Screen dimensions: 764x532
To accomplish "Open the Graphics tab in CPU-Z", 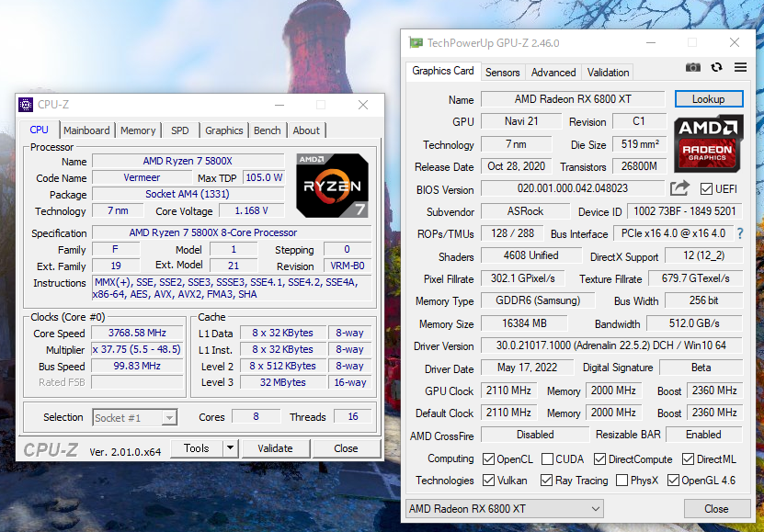I will [x=223, y=130].
